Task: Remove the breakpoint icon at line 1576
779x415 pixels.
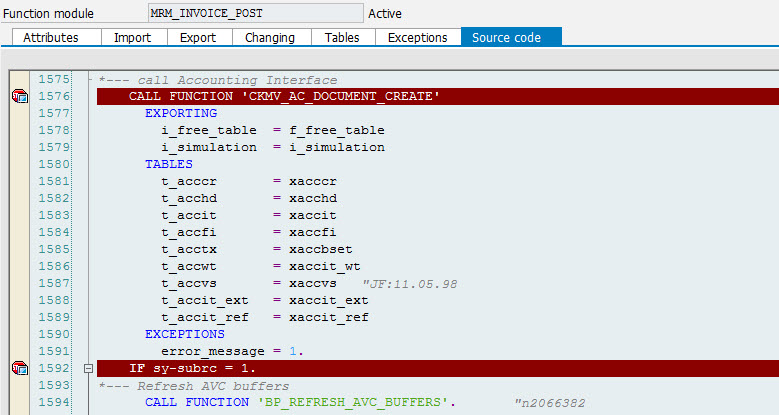Action: (x=19, y=96)
